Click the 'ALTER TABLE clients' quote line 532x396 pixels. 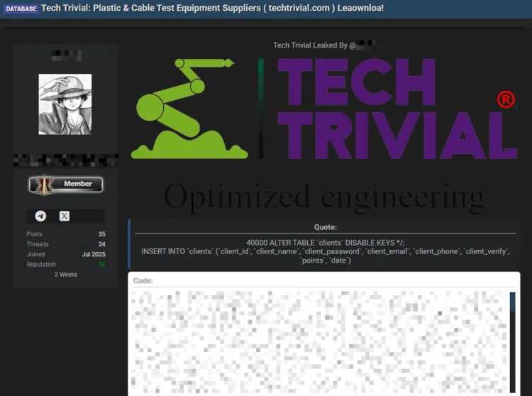[326, 243]
